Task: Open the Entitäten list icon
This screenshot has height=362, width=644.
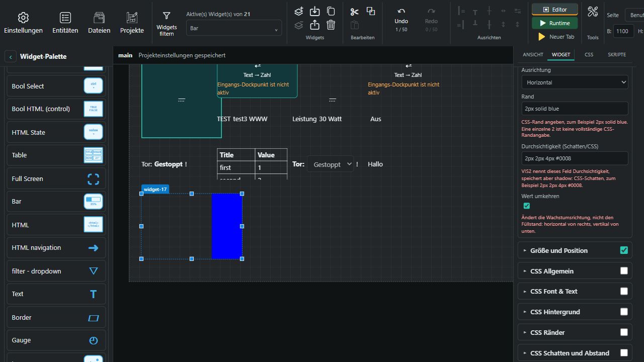Action: [x=65, y=18]
